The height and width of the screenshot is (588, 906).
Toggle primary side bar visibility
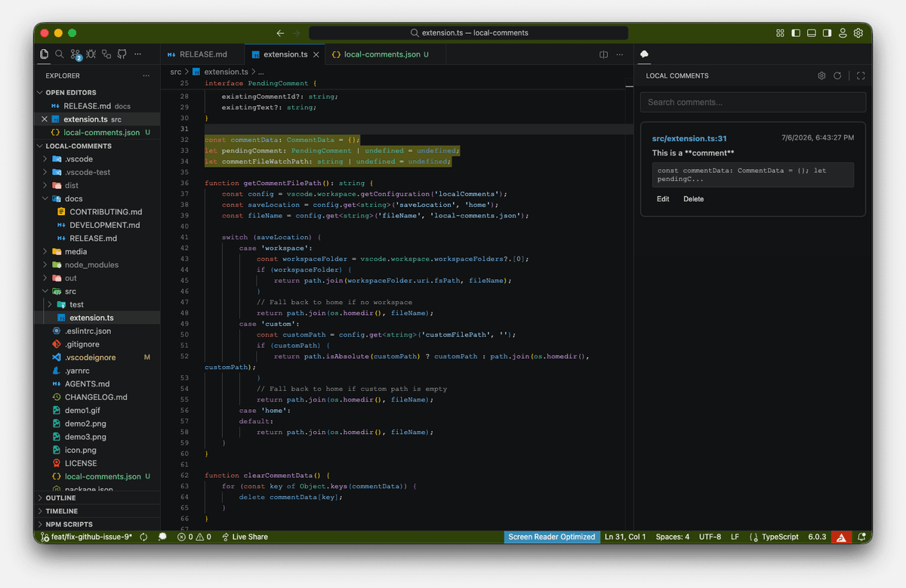796,33
